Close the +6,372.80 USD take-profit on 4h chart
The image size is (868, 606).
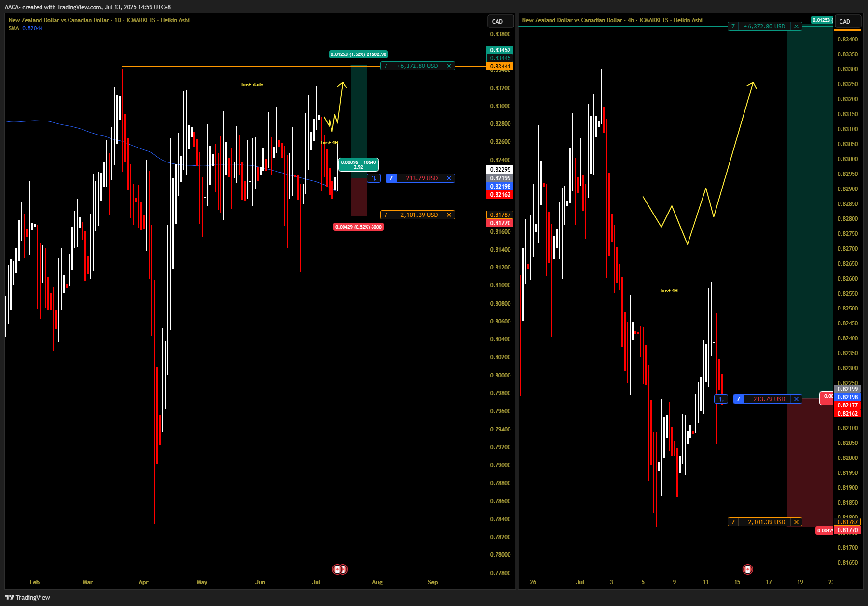[x=796, y=27]
